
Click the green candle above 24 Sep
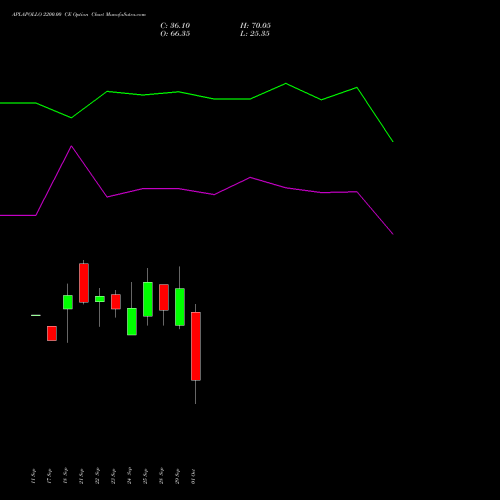pos(132,321)
